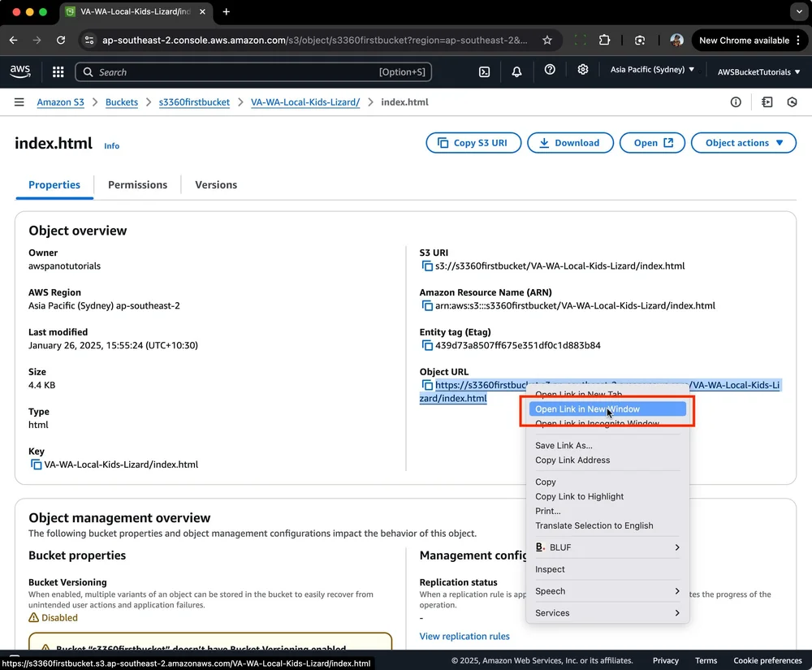Open Cookie preferences in the footer
The image size is (812, 670).
point(767,661)
